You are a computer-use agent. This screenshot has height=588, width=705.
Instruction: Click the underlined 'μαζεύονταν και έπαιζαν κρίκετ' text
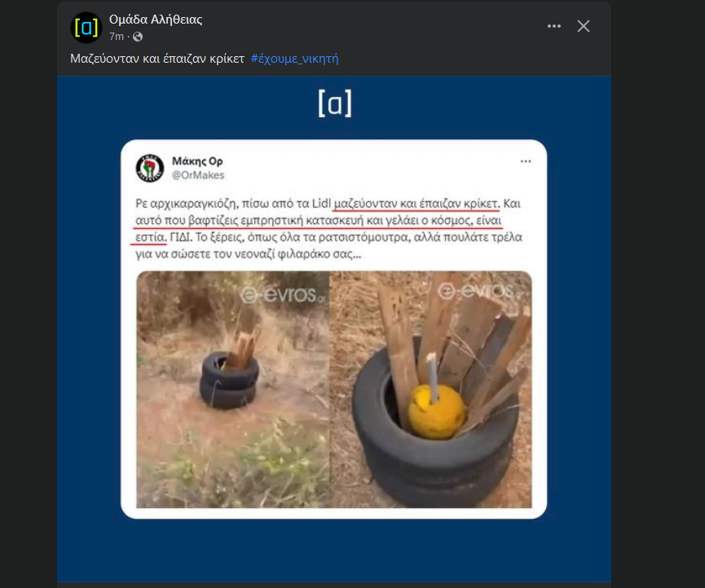tap(416, 204)
